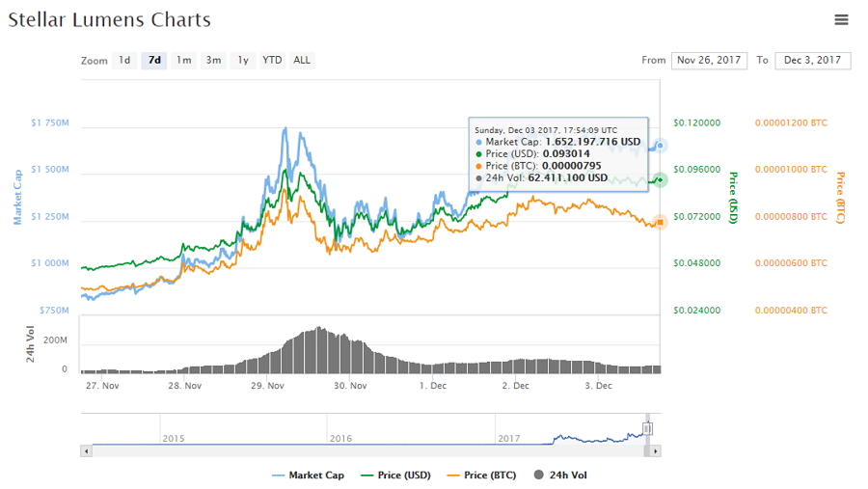Click tooltip Market Cap value 1.652.197.716 USD
868x489 pixels.
coord(593,142)
